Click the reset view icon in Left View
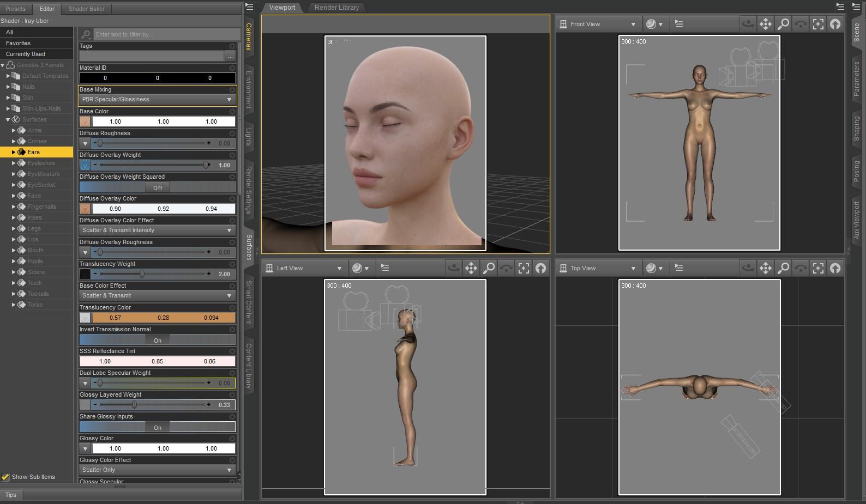 pos(540,268)
